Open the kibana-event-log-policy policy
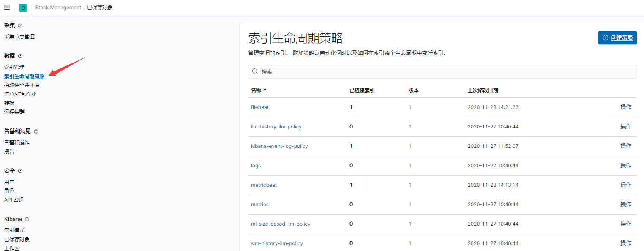Viewport: 644px width, 251px height. (279, 146)
